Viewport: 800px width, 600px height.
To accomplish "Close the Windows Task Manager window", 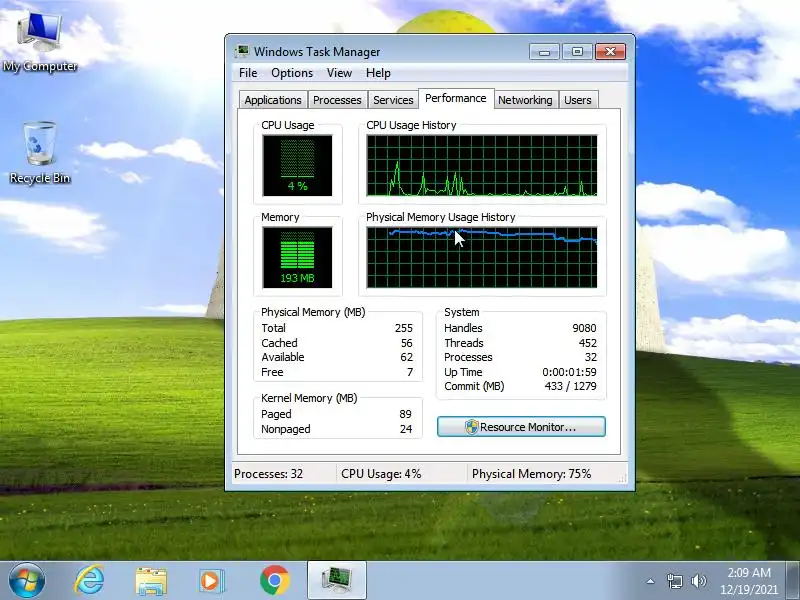I will click(x=610, y=52).
